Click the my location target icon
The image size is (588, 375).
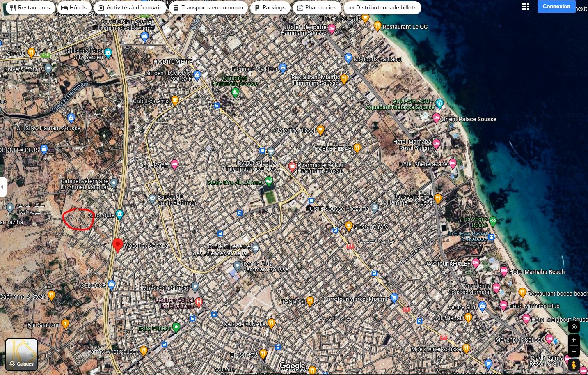tap(574, 327)
